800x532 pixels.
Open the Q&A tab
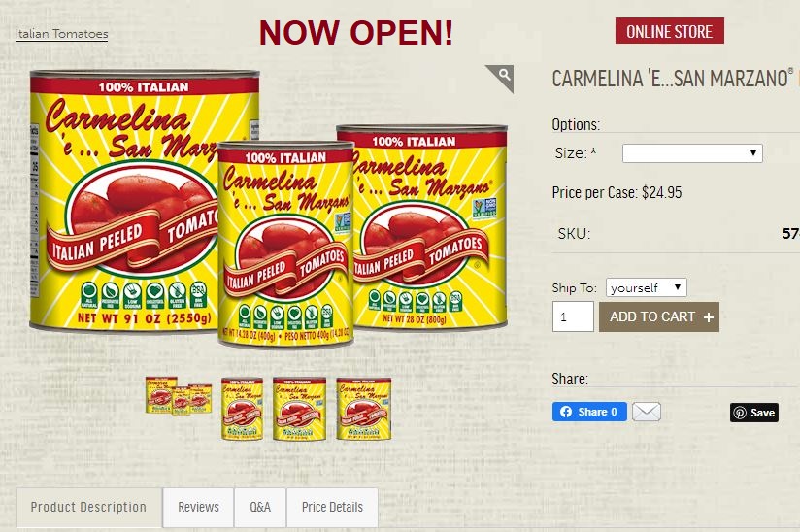tap(260, 507)
